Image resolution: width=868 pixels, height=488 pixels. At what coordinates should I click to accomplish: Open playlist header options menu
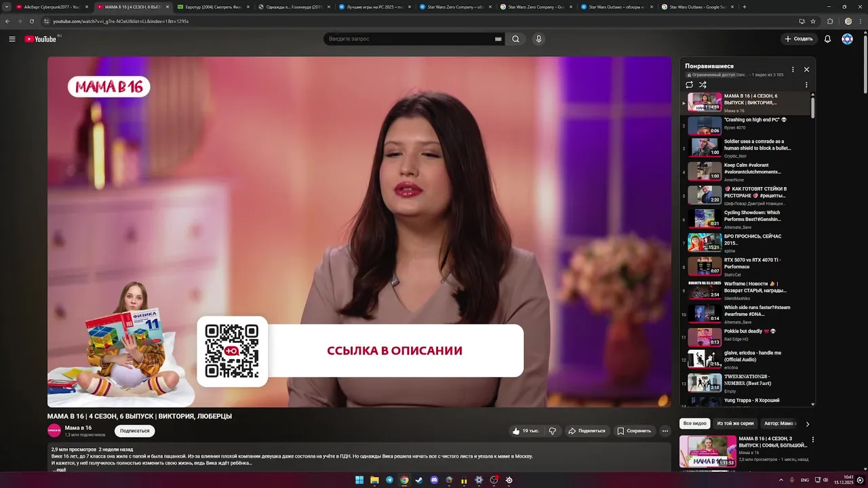coord(793,69)
